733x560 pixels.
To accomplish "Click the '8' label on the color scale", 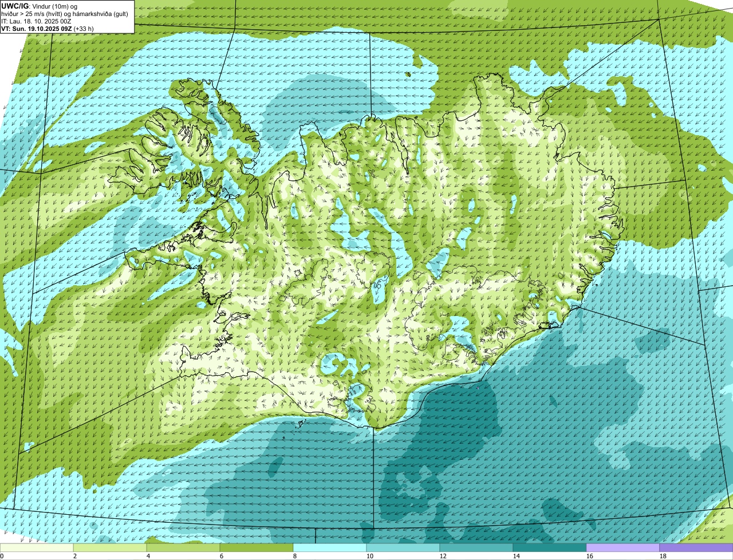I will [295, 556].
